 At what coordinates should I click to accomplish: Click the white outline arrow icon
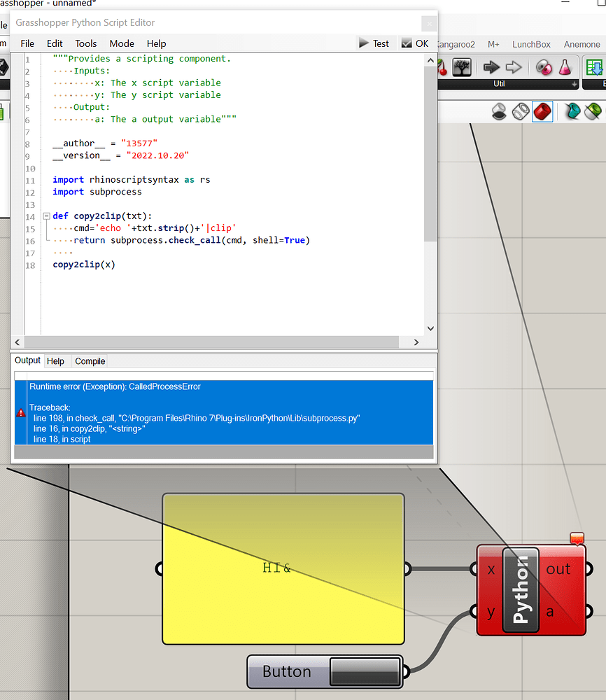click(x=513, y=67)
